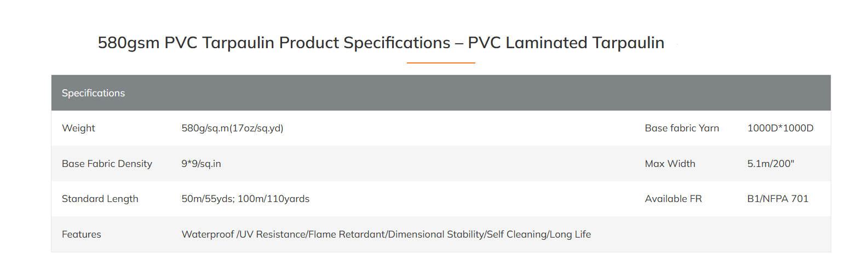Click the Weight row label

pos(78,128)
